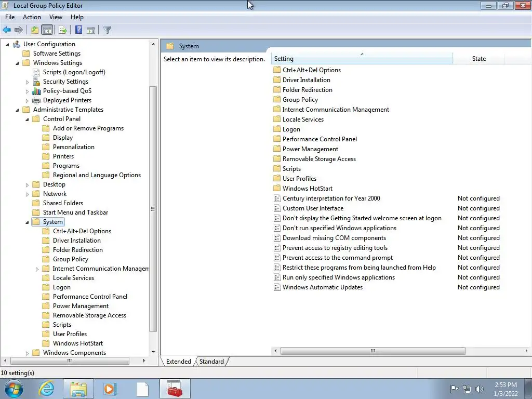Select Removable Storage Access in the tree
The height and width of the screenshot is (399, 532).
(x=89, y=315)
